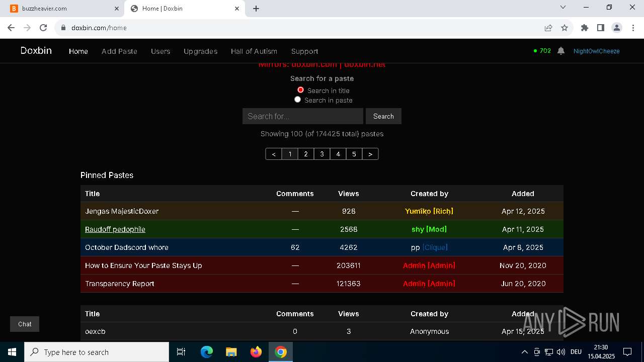Viewport: 644px width, 362px height.
Task: Click the volume speaker tray icon
Action: point(561,352)
